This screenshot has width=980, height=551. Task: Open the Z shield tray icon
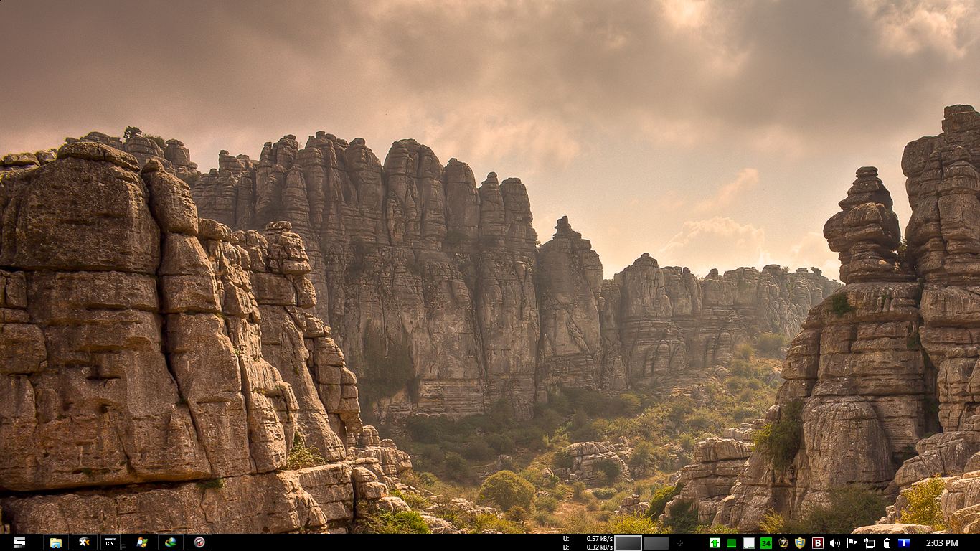tap(783, 543)
